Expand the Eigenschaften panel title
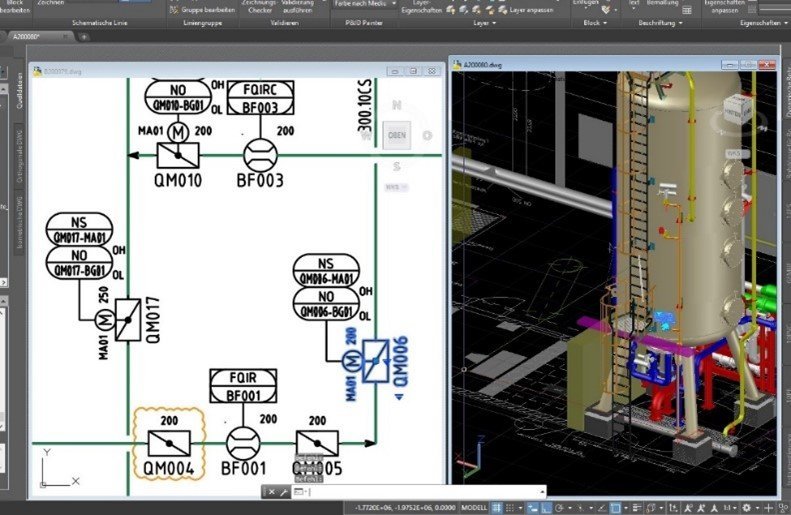 (763, 23)
